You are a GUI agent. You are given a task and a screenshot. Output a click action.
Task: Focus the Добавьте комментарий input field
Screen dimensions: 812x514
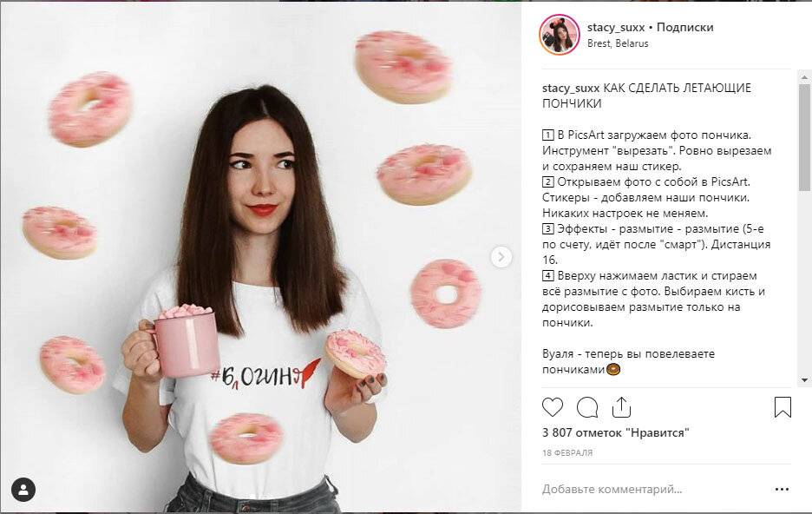tap(652, 489)
